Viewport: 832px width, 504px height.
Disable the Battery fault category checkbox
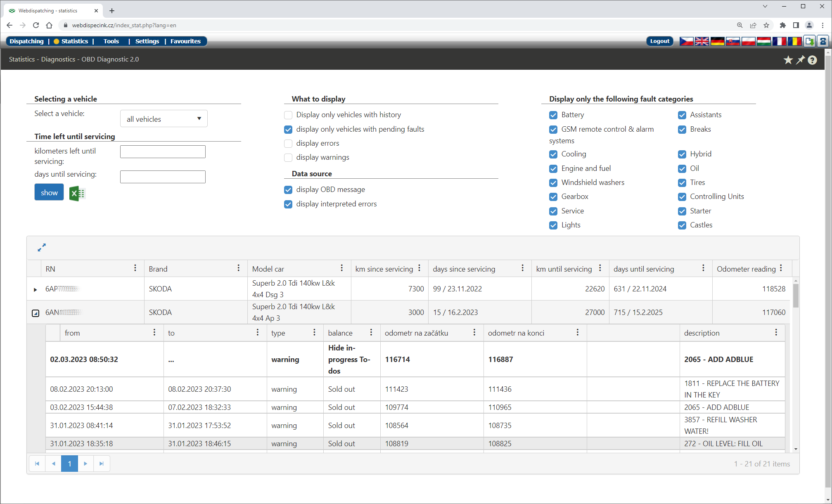coord(553,115)
